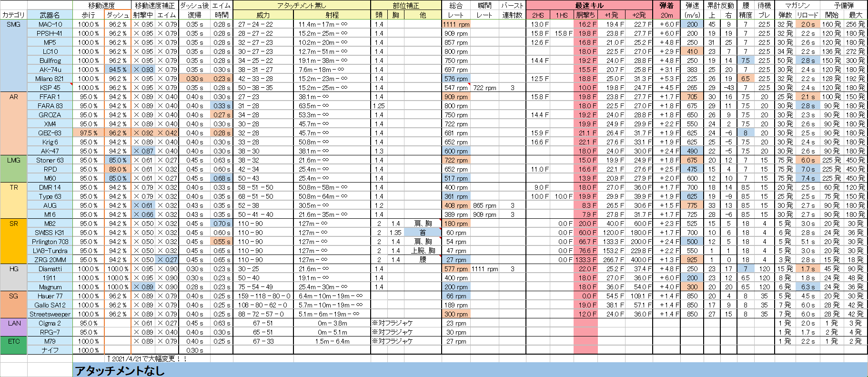The height and width of the screenshot is (377, 868).
Task: Click the 移動速度補正 header cell
Action: point(155,5)
